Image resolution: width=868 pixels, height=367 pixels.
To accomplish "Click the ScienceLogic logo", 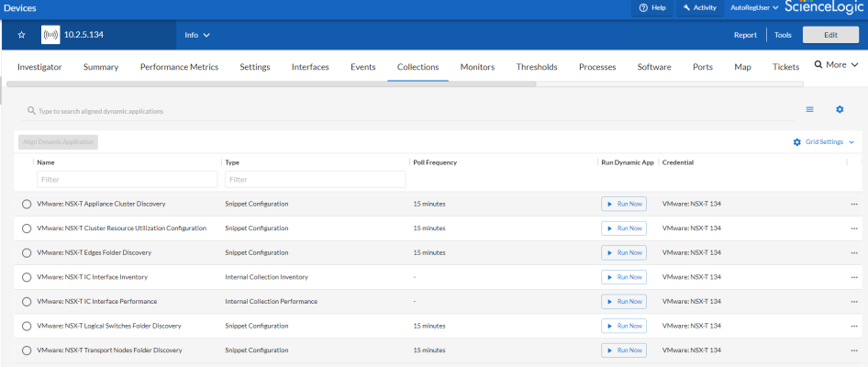I will (824, 7).
